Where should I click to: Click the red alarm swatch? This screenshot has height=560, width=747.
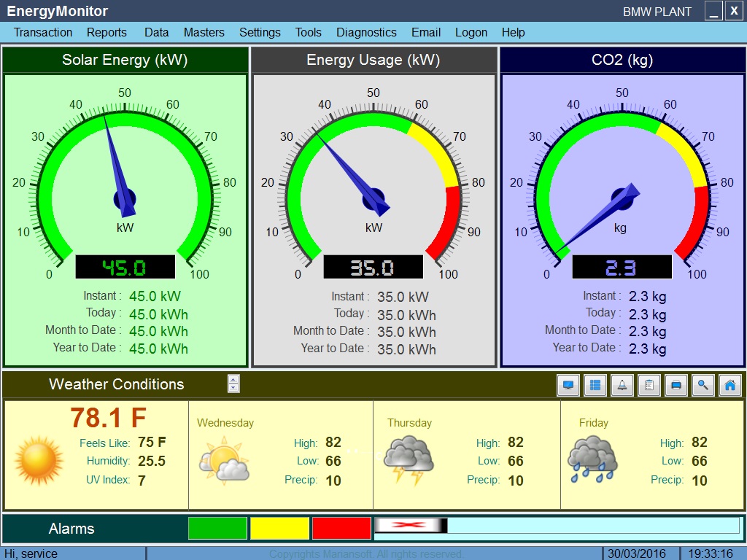pos(341,528)
